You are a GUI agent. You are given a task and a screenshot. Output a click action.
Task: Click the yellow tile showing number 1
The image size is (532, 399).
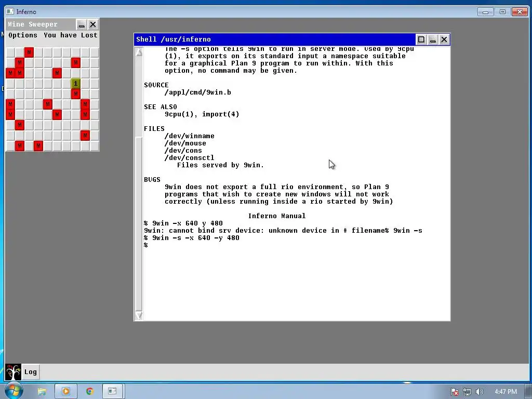(x=76, y=84)
